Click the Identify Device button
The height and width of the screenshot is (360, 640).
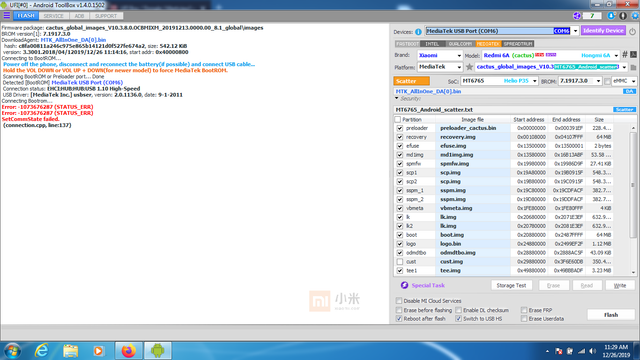coord(603,31)
